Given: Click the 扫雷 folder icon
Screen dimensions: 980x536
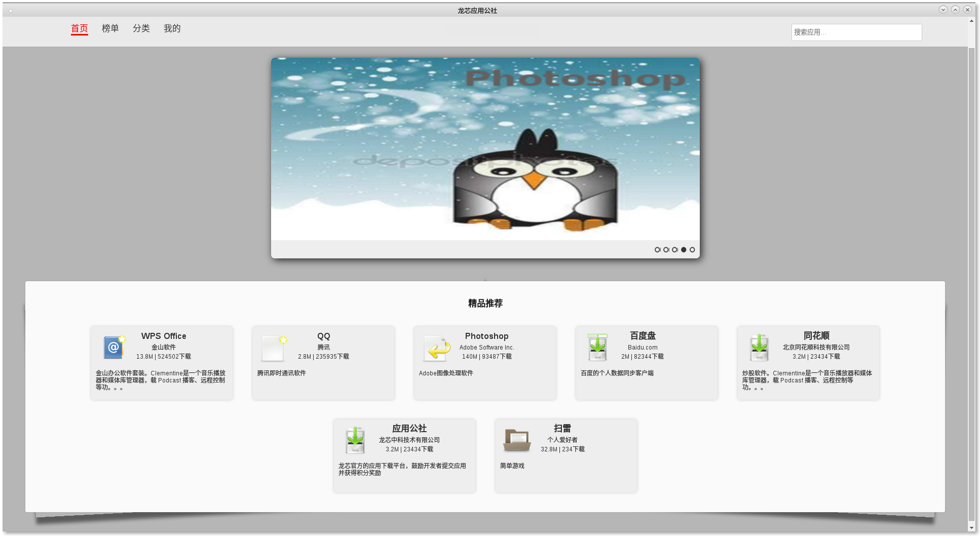Looking at the screenshot, I should 516,440.
